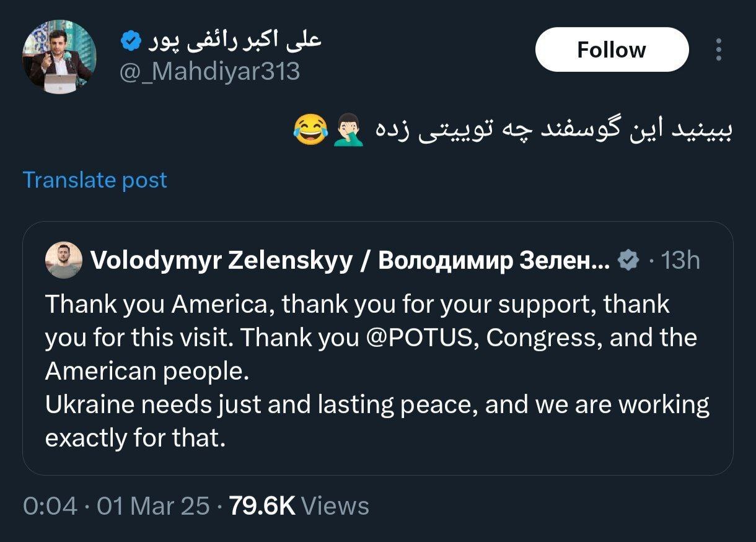Open the three-dot more options menu
This screenshot has height=542, width=756.
tap(718, 50)
